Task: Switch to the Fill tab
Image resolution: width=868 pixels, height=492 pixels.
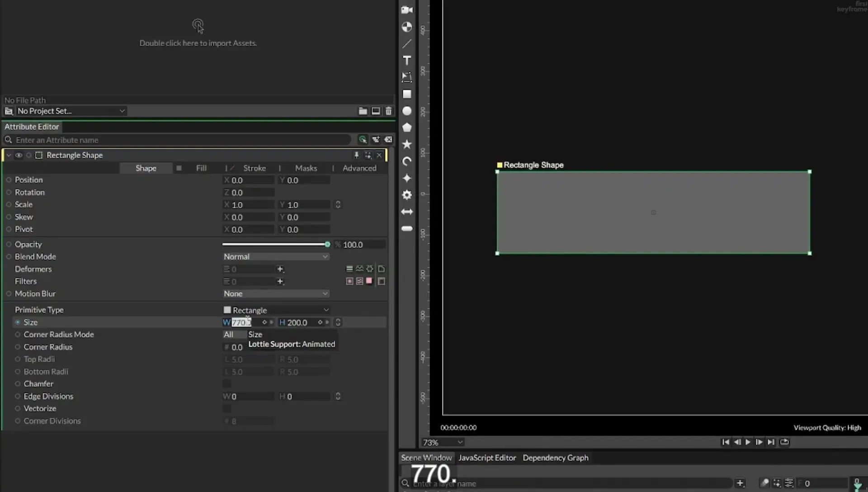Action: coord(201,168)
